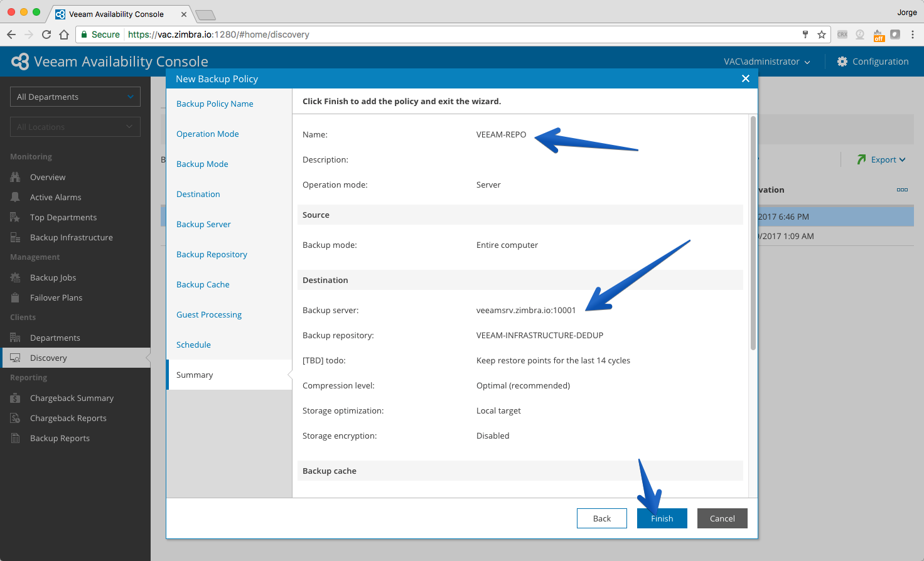The image size is (924, 561).
Task: Open Failover Plans in sidebar
Action: coord(56,297)
